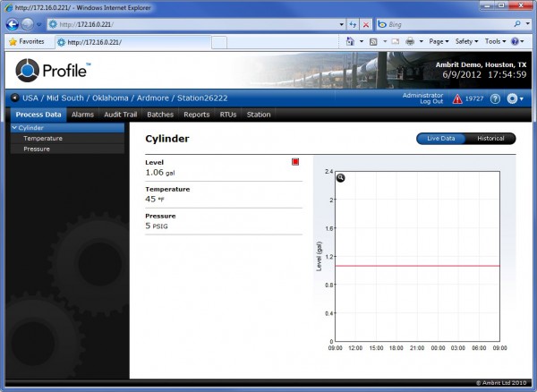Click the Level value 1.06 gal
537x392 pixels.
pyautogui.click(x=160, y=173)
